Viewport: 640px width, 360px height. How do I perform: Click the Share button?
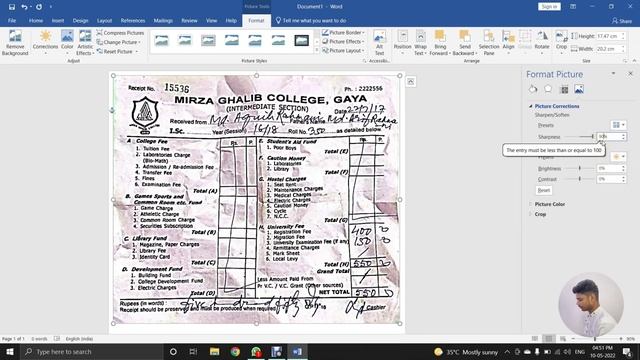[x=622, y=21]
